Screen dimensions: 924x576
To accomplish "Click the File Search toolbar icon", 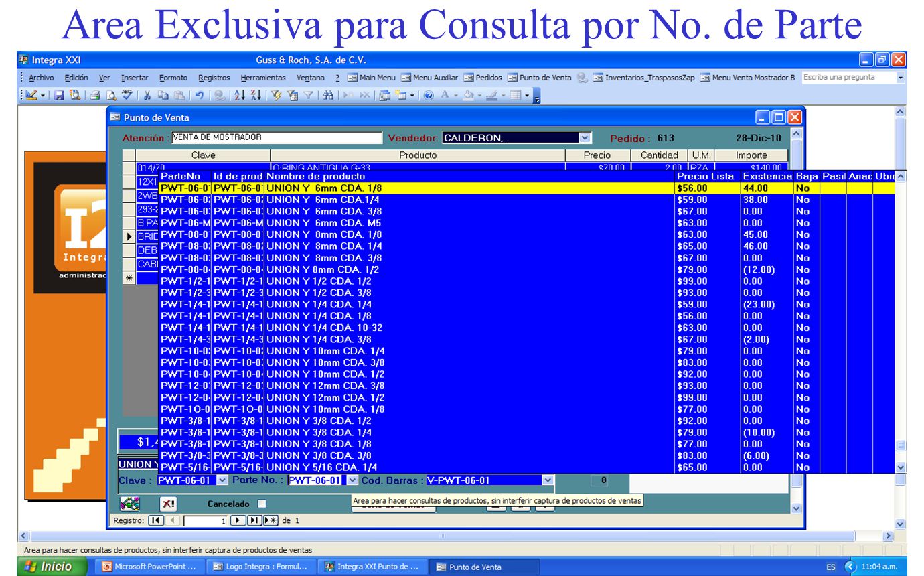I will [74, 96].
